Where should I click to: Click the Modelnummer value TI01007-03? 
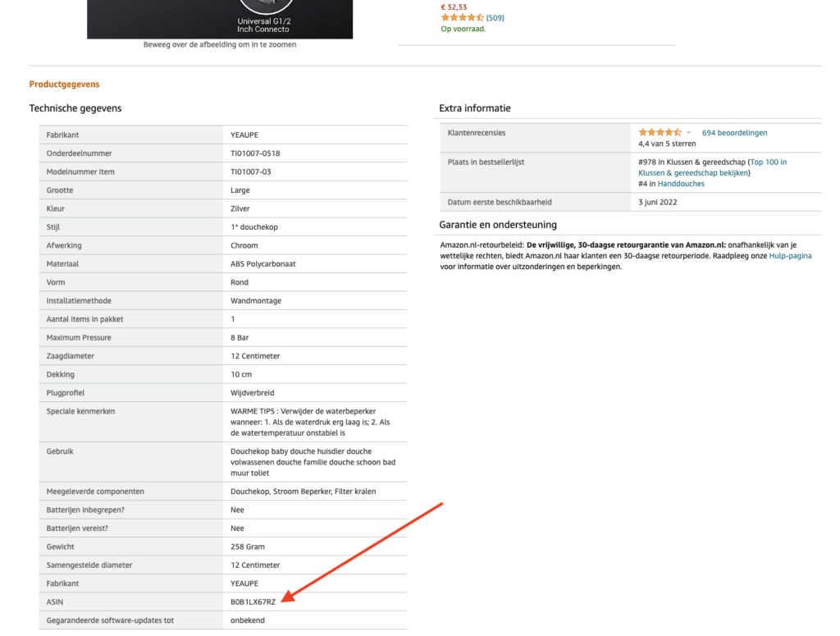(251, 172)
